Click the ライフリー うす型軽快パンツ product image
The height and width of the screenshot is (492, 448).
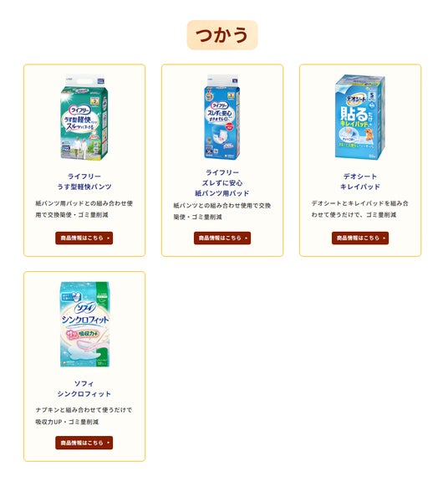(x=84, y=117)
